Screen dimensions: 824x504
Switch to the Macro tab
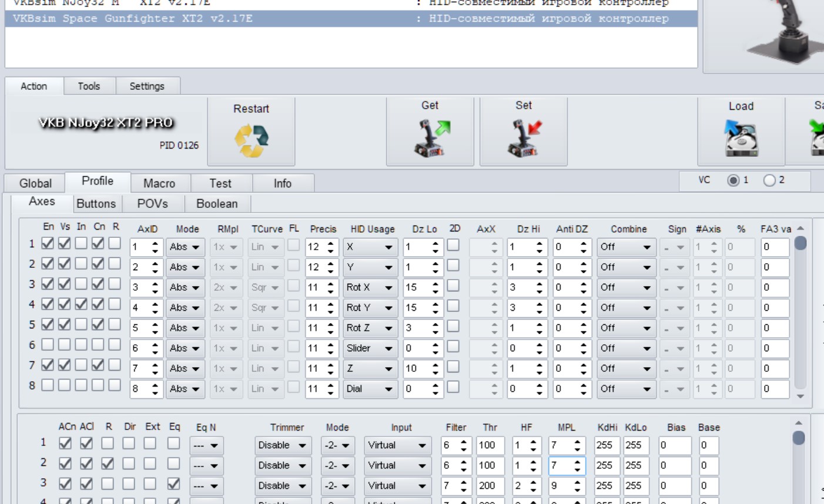159,183
